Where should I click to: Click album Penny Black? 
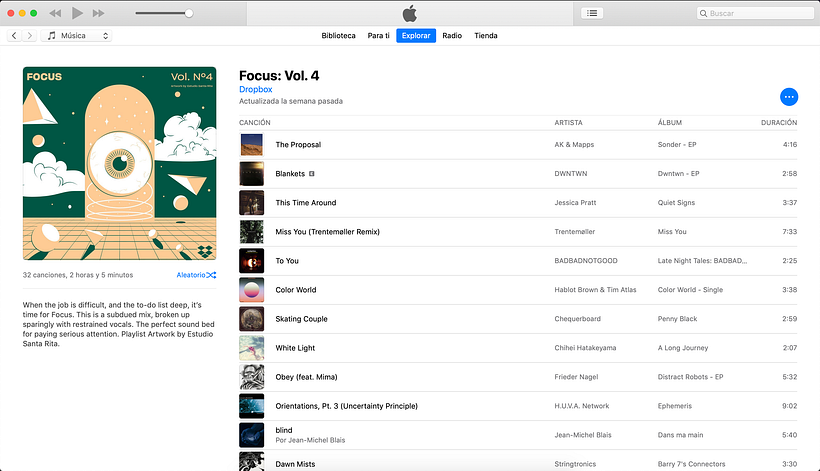[x=677, y=319]
